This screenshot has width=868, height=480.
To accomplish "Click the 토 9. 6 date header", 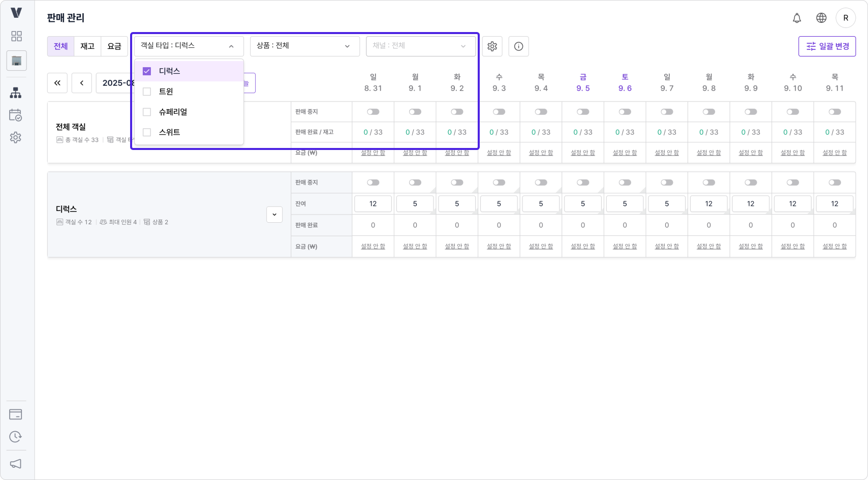I will (x=625, y=82).
